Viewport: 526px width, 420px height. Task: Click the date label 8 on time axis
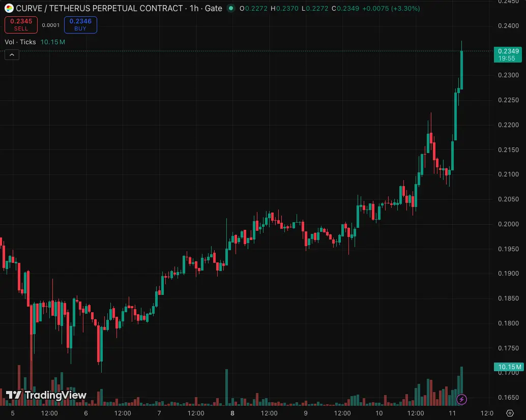click(232, 413)
